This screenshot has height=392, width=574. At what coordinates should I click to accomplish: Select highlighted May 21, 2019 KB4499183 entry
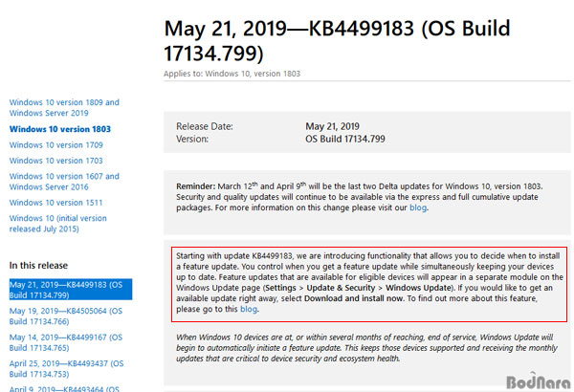pos(71,290)
